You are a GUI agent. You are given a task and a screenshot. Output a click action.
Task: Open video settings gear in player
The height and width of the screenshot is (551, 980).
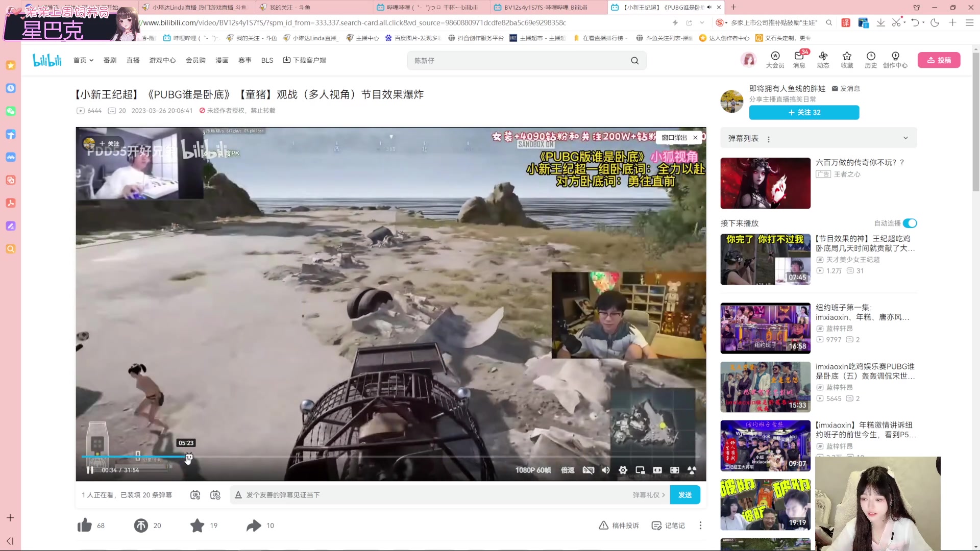coord(623,470)
